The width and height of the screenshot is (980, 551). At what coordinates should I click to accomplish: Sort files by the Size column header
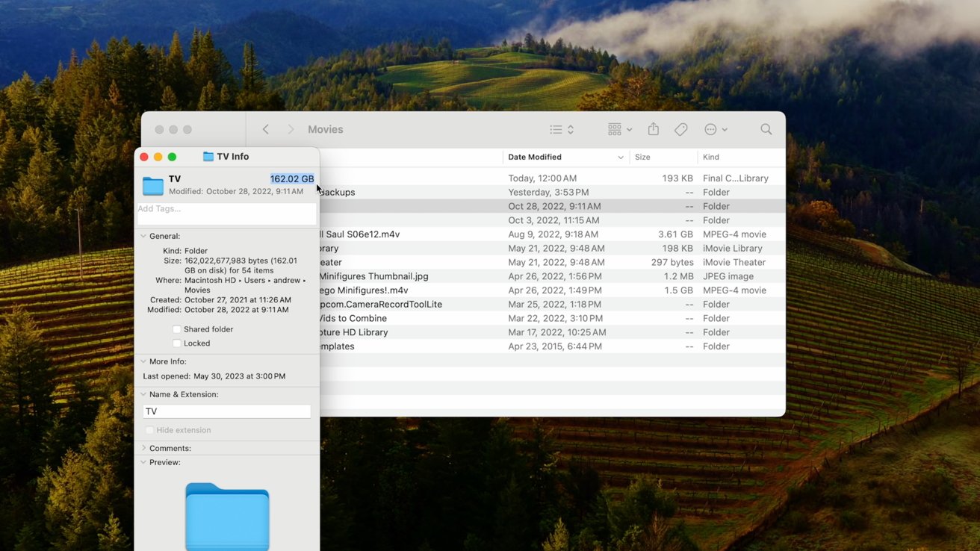(644, 157)
